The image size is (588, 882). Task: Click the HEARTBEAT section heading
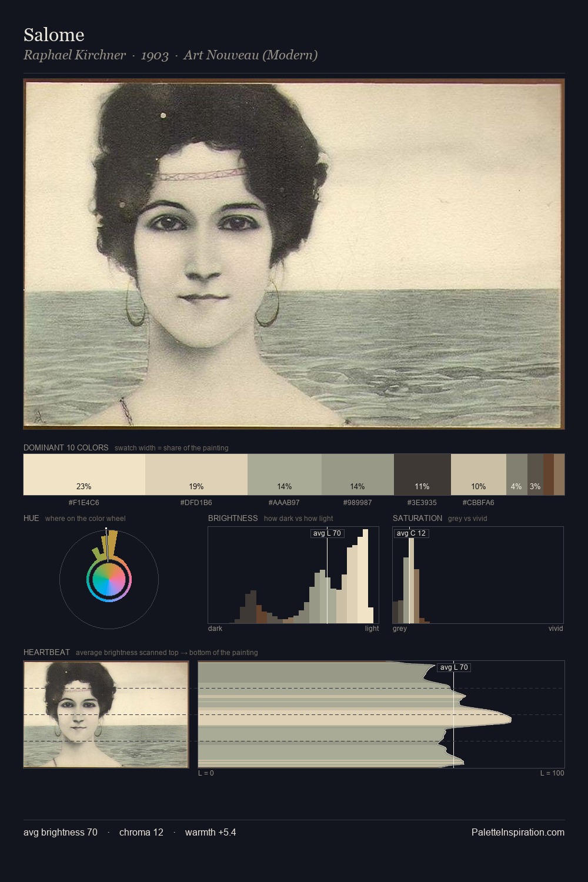click(x=46, y=653)
